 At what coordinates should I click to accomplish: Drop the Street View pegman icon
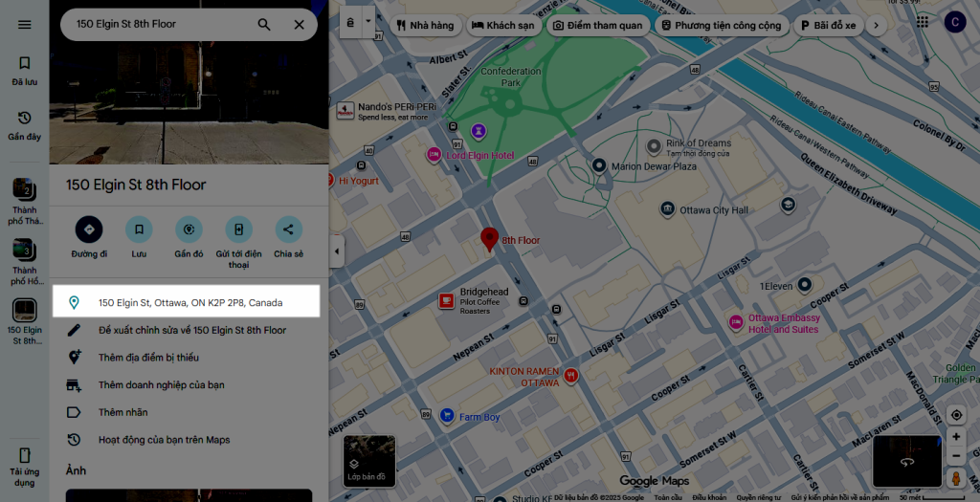pyautogui.click(x=955, y=477)
